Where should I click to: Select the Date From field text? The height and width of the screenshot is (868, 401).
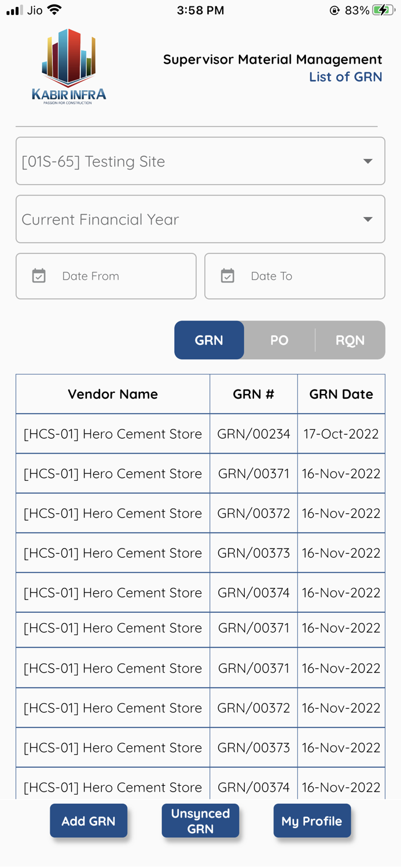[x=91, y=276]
